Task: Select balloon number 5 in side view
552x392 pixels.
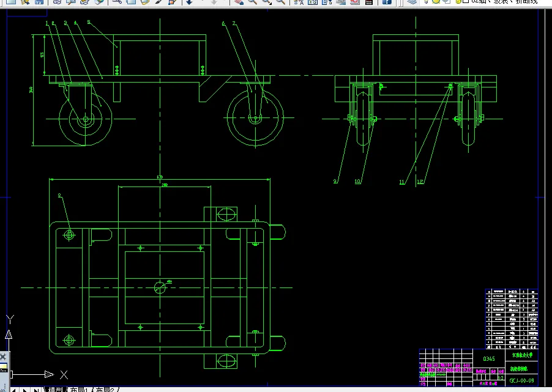Action: point(89,22)
